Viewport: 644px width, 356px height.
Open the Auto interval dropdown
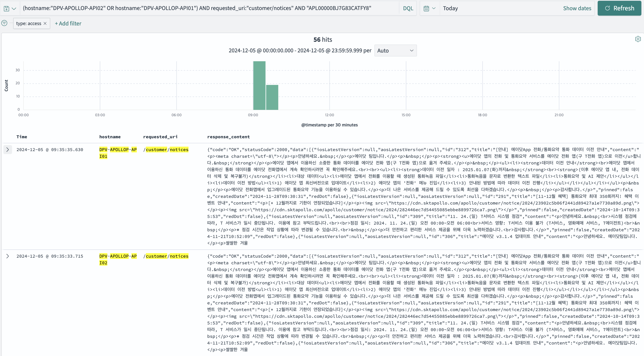(395, 50)
